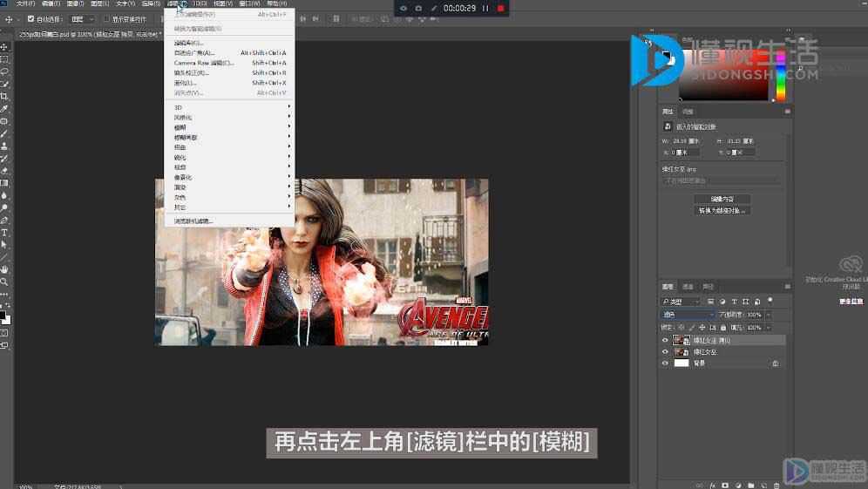Open the layer blend mode dropdown

coord(688,315)
